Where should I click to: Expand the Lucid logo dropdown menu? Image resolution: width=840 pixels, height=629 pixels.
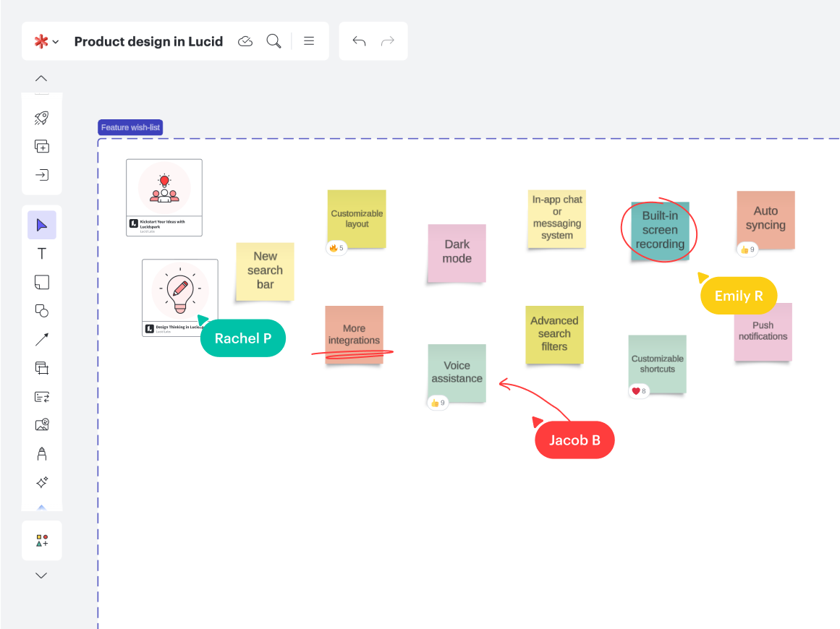[46, 41]
